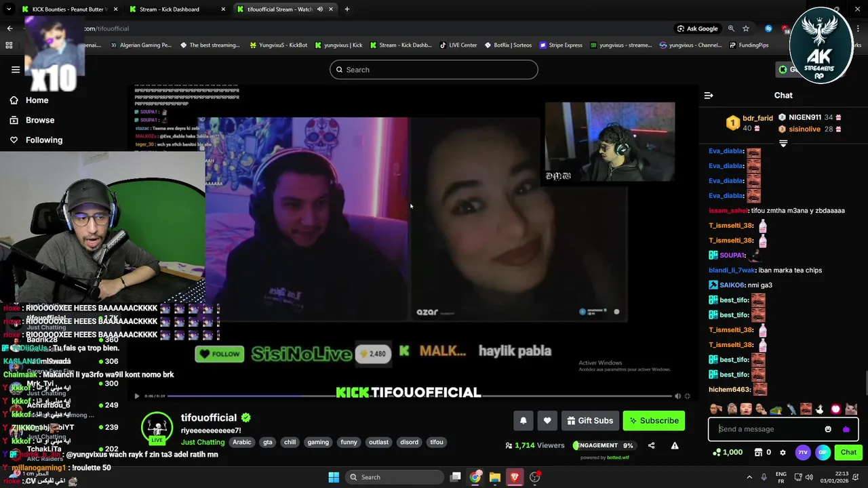Seek on the video progress bar
The width and height of the screenshot is (868, 488).
click(x=419, y=396)
